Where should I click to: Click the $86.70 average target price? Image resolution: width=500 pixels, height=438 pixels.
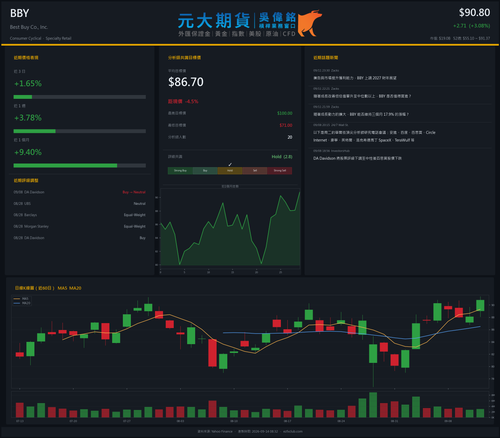click(186, 82)
